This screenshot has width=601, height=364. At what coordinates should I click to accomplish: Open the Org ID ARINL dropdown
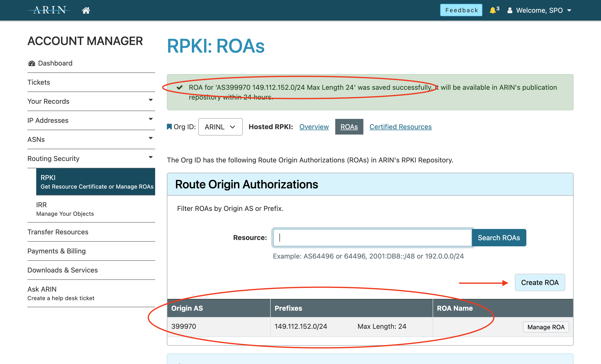(x=220, y=127)
